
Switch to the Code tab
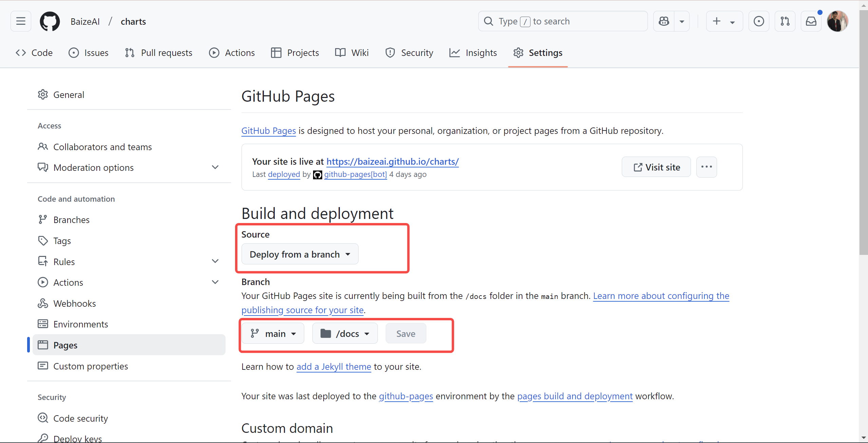point(34,53)
